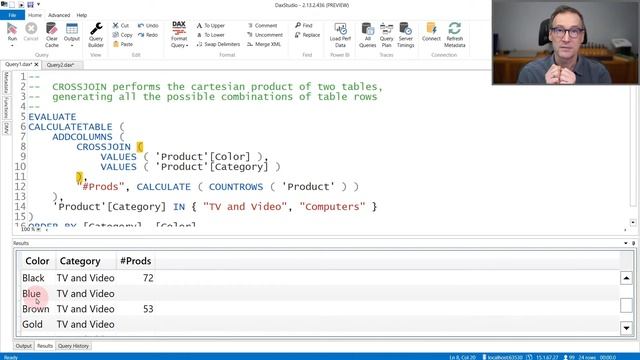Close the Query1.dax tab
Viewport: 640px width, 360px height.
click(36, 64)
